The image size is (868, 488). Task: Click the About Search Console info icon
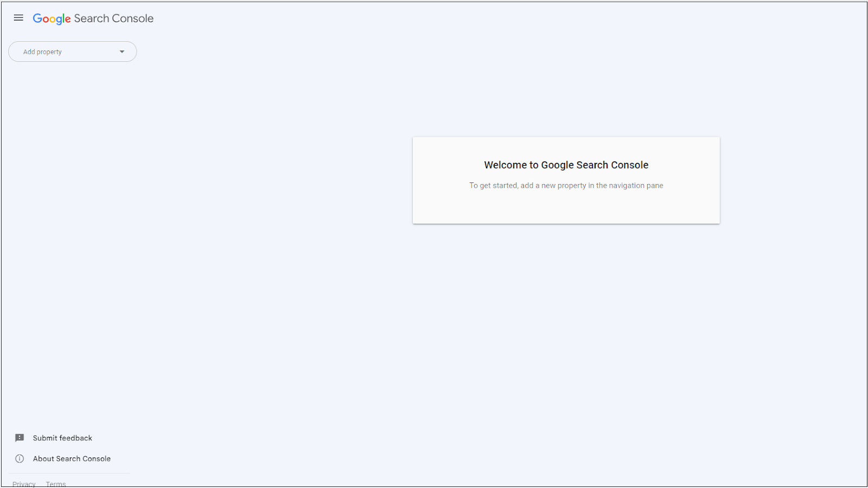(20, 459)
